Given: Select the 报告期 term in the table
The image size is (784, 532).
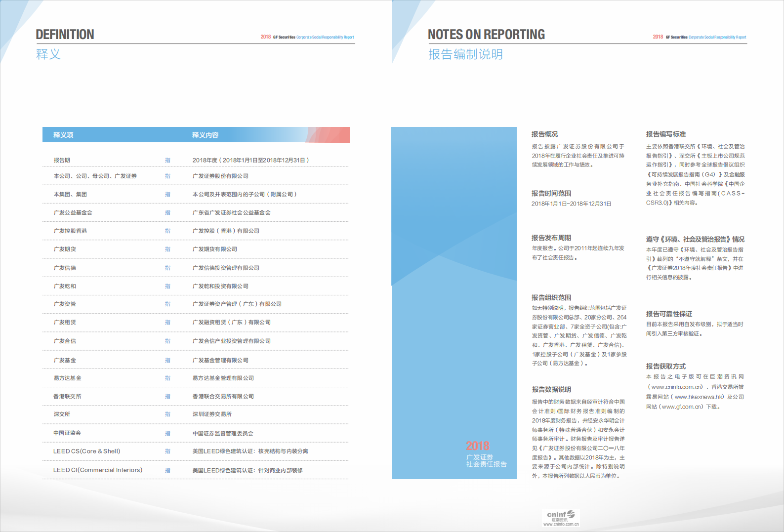Looking at the screenshot, I should 62,160.
